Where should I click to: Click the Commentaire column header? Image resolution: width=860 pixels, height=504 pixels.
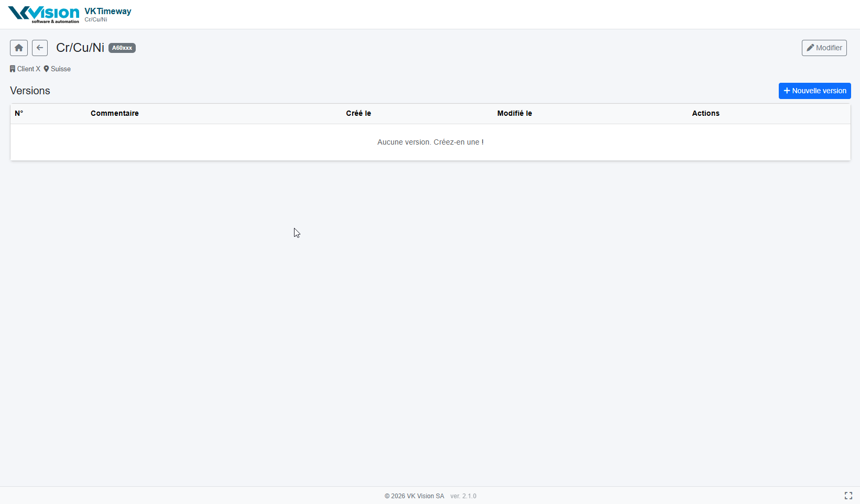[x=115, y=113]
